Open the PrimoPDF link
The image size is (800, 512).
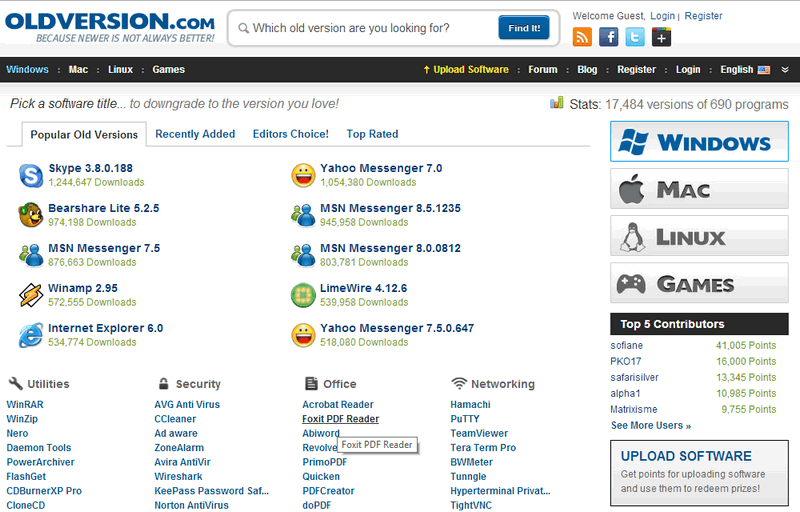[324, 462]
